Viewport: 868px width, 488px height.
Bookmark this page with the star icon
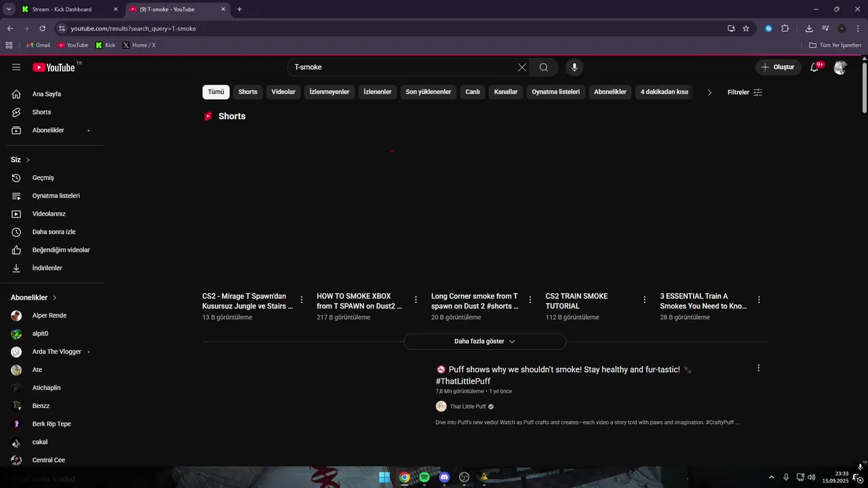click(x=746, y=28)
